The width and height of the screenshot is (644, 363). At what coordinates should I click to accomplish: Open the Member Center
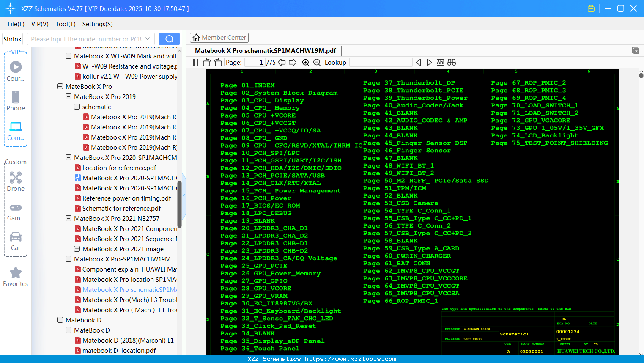pos(219,38)
